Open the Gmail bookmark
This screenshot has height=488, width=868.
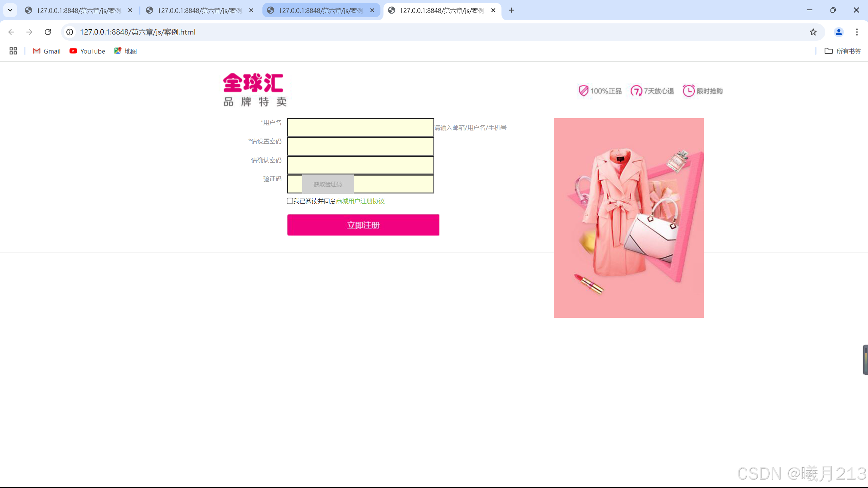click(x=47, y=51)
